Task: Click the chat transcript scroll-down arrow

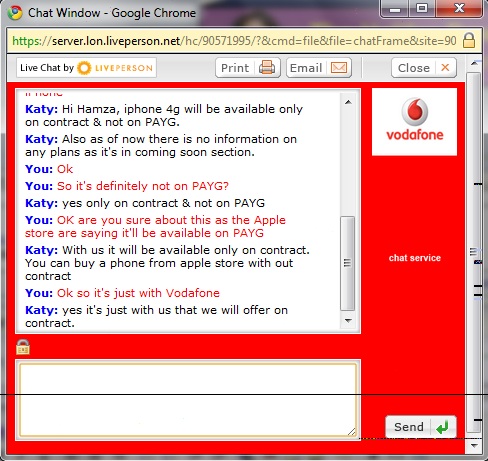Action: [348, 321]
